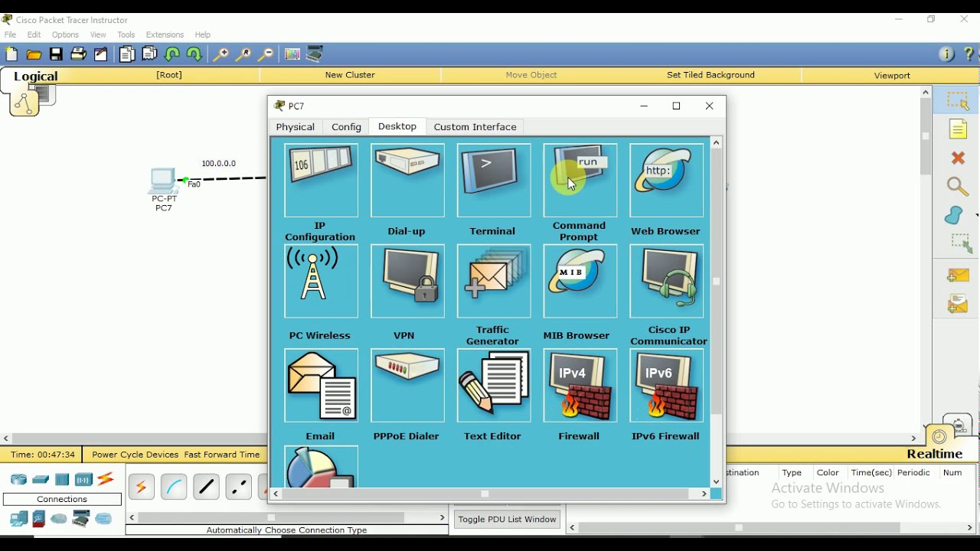Select the Switches device category
Viewport: 980px width, 551px height.
click(41, 481)
